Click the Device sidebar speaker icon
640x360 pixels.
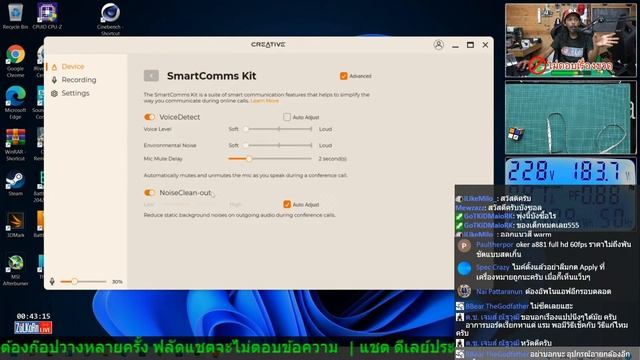coord(54,67)
